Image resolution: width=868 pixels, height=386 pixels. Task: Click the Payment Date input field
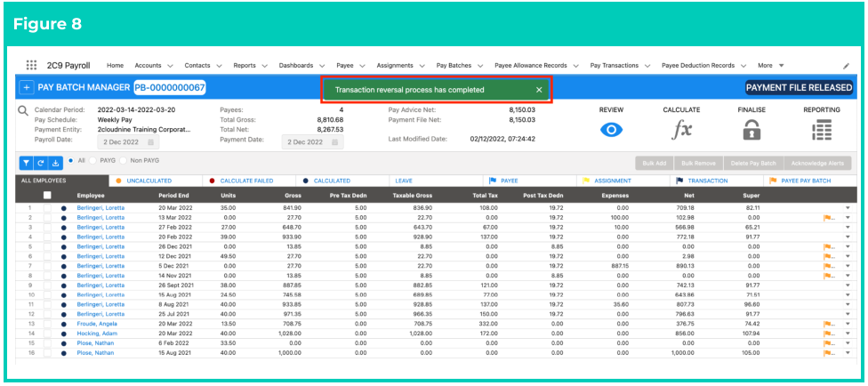[x=313, y=142]
